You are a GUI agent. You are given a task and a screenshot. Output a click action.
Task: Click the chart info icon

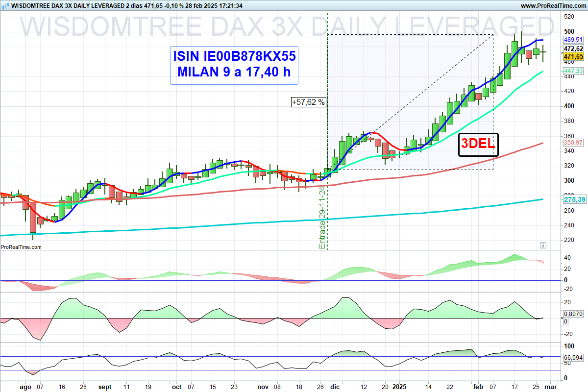[543, 245]
